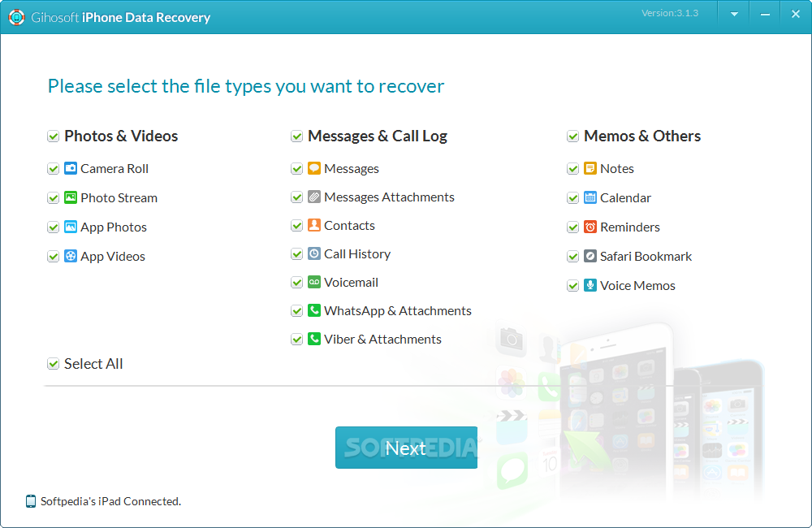Screen dimensions: 812x528
Task: Toggle the App Videos checkbox
Action: tap(53, 257)
